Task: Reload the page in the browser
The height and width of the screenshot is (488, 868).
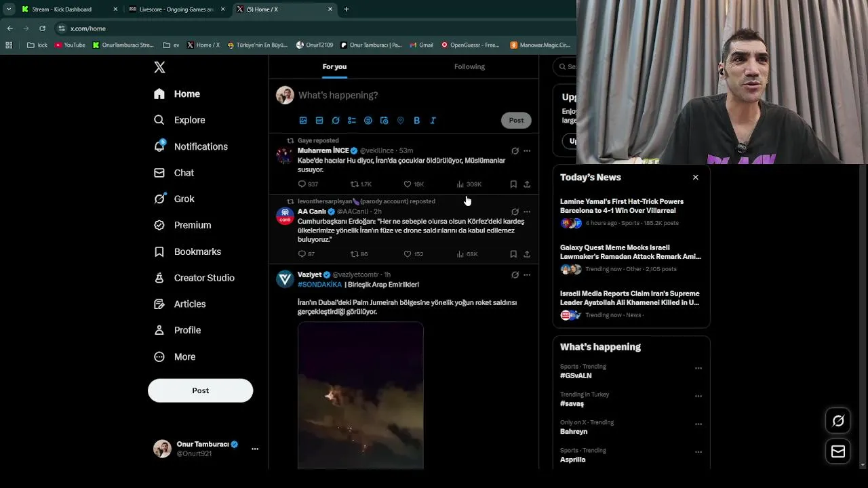Action: click(x=42, y=28)
